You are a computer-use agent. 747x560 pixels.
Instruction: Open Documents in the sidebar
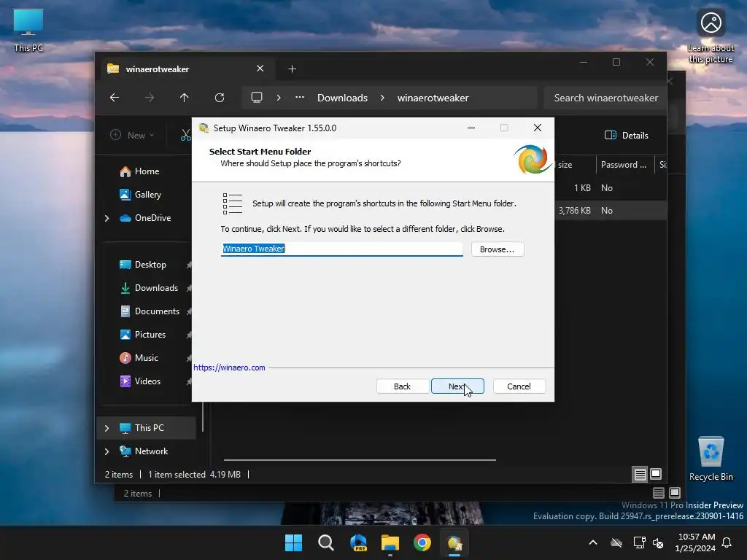[157, 311]
